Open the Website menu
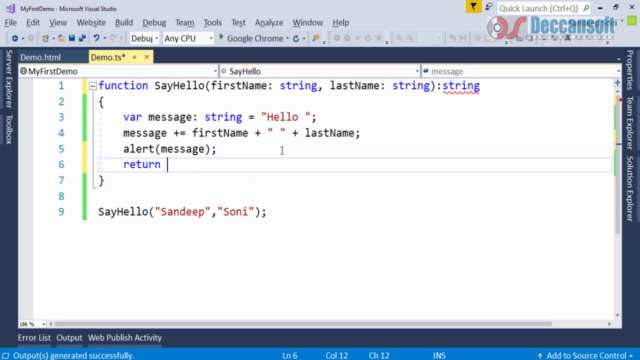This screenshot has height=360, width=640. [x=91, y=22]
